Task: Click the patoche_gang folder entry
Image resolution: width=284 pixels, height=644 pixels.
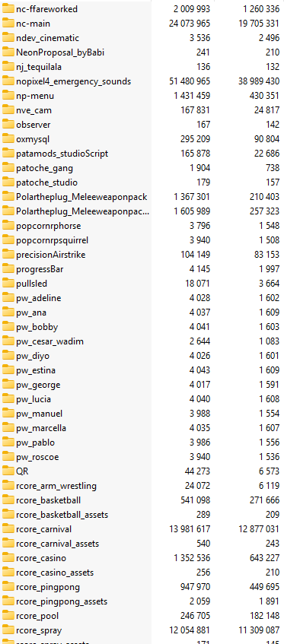Action: [142, 168]
